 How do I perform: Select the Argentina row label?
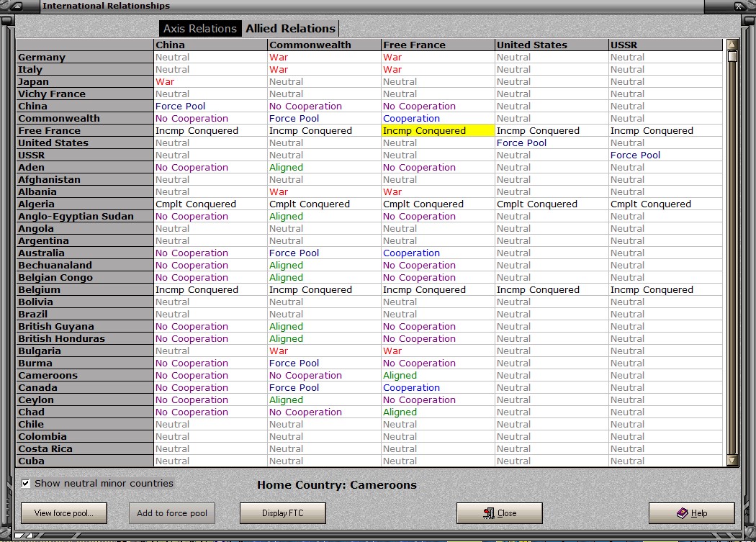coord(85,240)
